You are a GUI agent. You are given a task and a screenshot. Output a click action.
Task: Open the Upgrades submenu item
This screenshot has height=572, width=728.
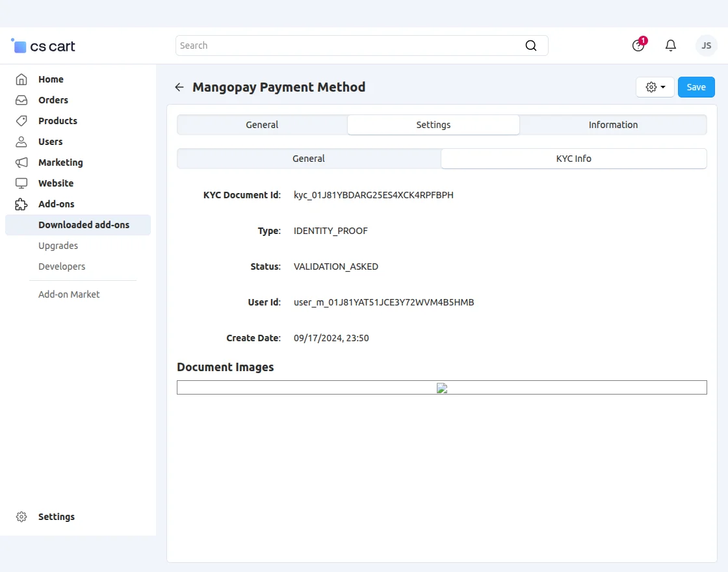58,246
